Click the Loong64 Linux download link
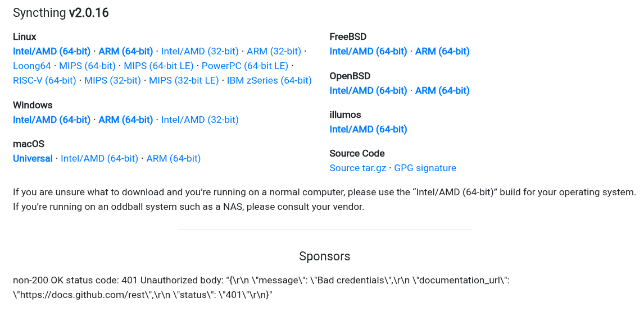 [32, 66]
